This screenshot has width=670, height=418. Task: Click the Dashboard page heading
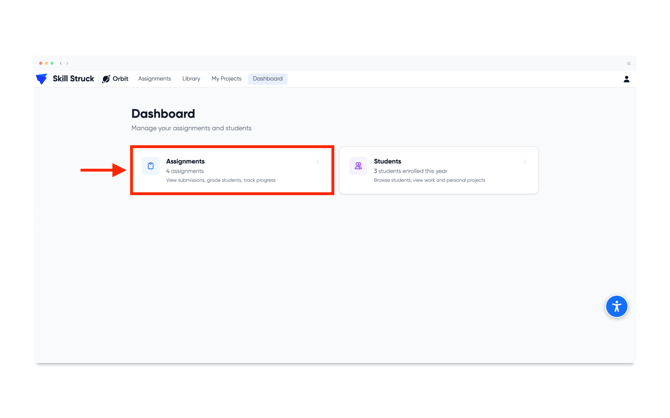click(163, 114)
